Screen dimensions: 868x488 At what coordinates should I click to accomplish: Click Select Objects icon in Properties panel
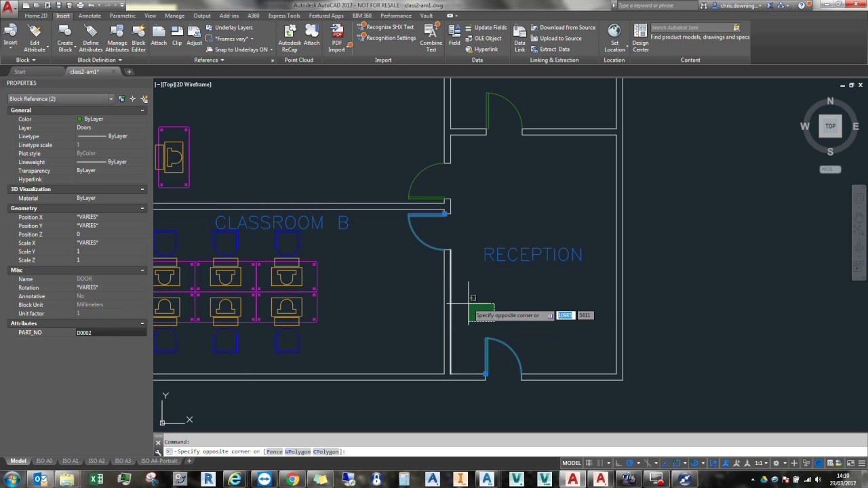pos(132,99)
